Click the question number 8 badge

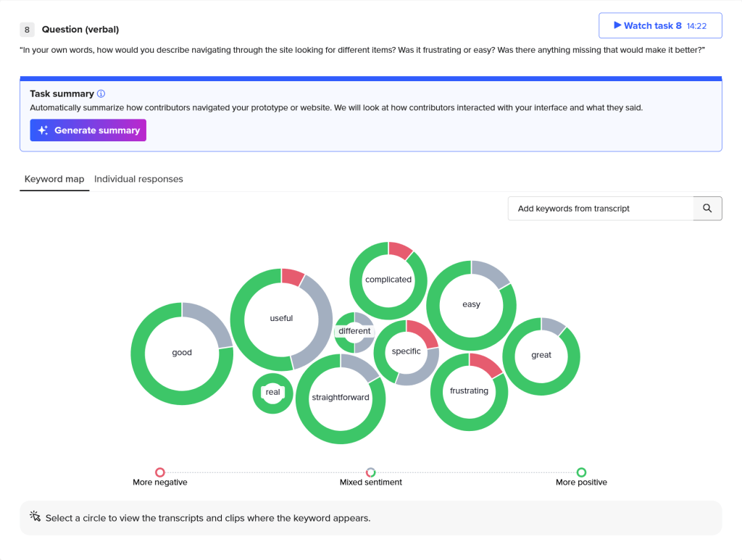(x=27, y=30)
